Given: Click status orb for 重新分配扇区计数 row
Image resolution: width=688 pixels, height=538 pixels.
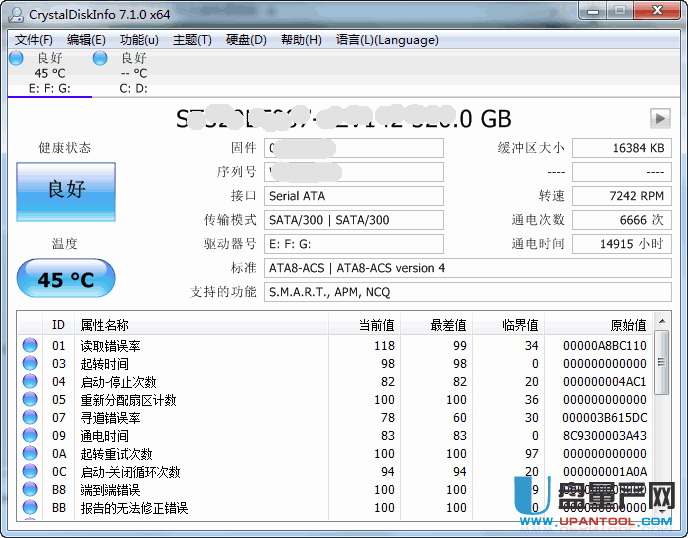Looking at the screenshot, I should click(30, 400).
